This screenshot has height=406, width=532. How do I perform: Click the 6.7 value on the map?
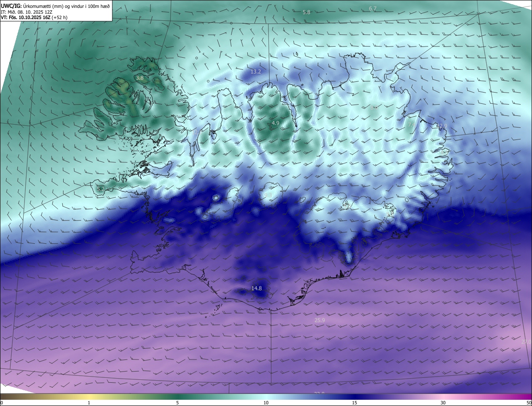click(373, 9)
